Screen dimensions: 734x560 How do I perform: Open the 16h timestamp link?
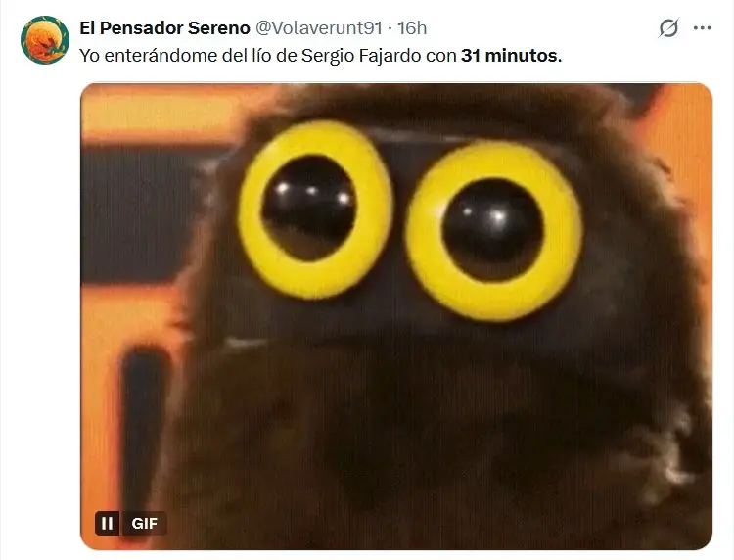pyautogui.click(x=412, y=28)
